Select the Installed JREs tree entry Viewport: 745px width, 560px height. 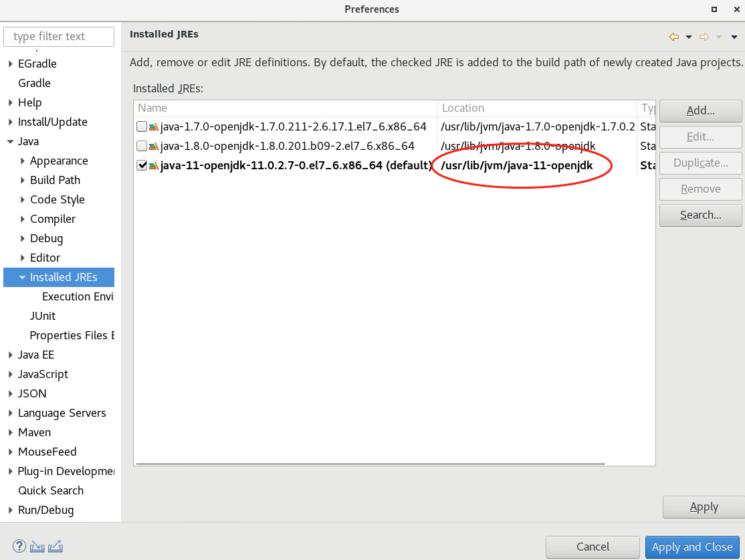click(64, 277)
